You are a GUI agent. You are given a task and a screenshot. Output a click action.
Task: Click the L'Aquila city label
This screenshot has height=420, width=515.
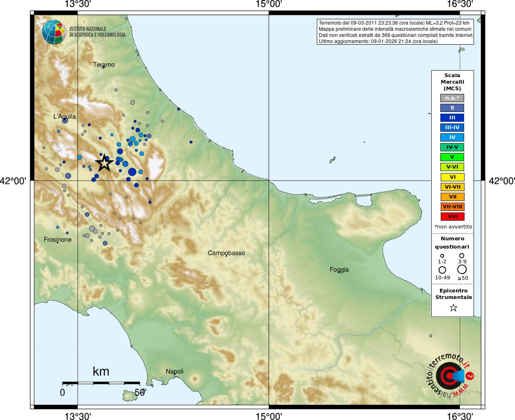pos(64,116)
